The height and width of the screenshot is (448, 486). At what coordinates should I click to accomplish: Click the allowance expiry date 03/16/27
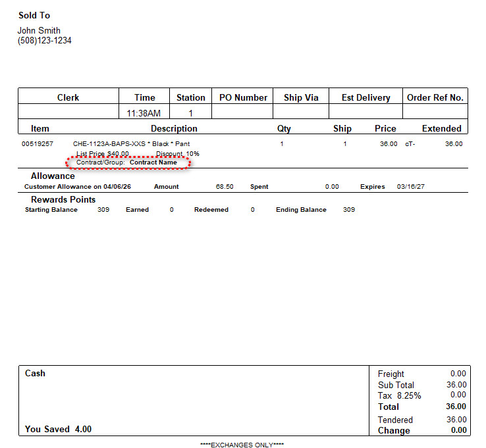410,187
